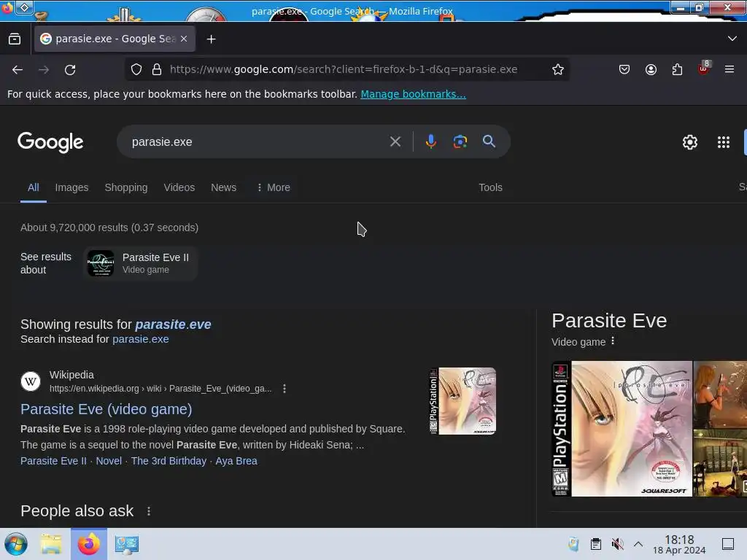The height and width of the screenshot is (560, 747).
Task: Select the All results tab
Action: tap(34, 187)
